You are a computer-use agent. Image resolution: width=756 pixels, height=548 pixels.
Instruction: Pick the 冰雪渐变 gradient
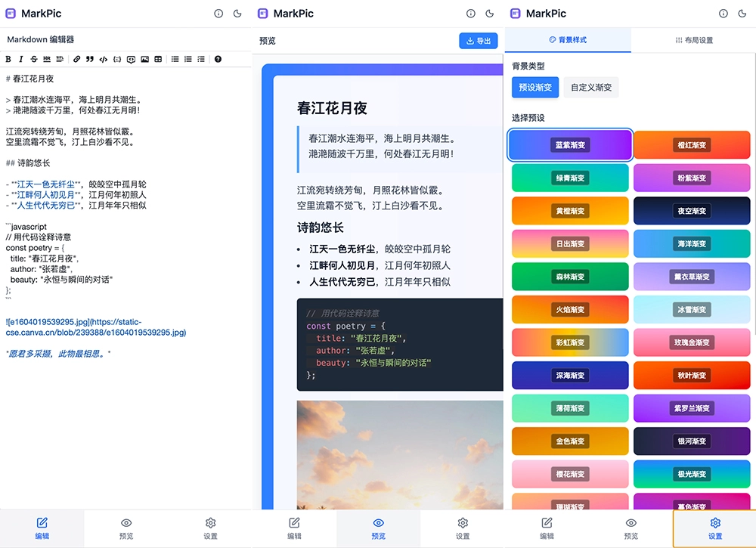pyautogui.click(x=692, y=309)
